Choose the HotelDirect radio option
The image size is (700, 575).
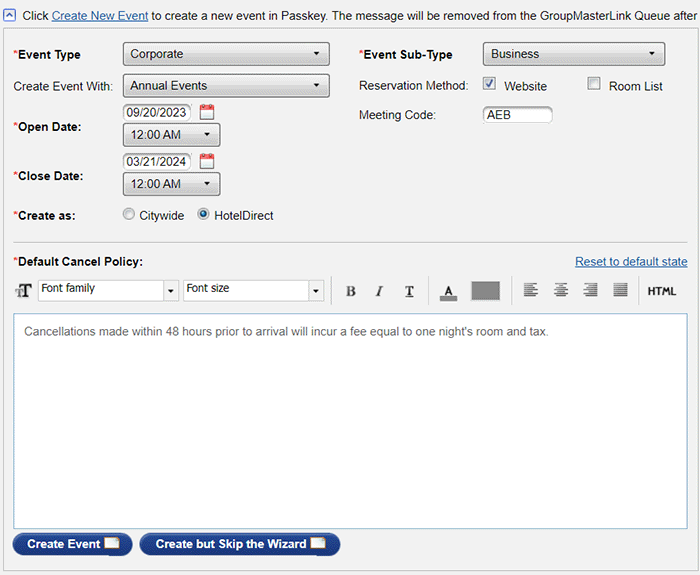tap(204, 215)
